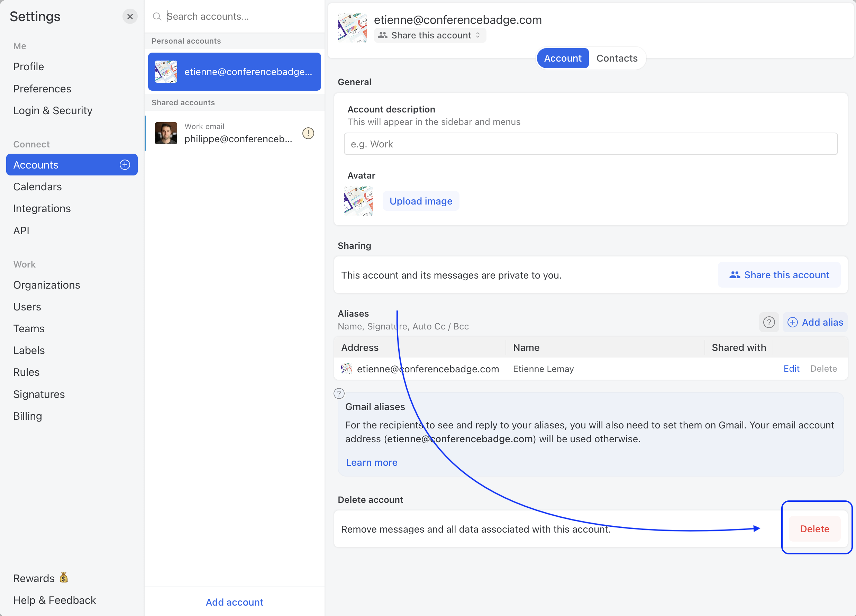
Task: Click the red Delete account button
Action: pyautogui.click(x=814, y=528)
